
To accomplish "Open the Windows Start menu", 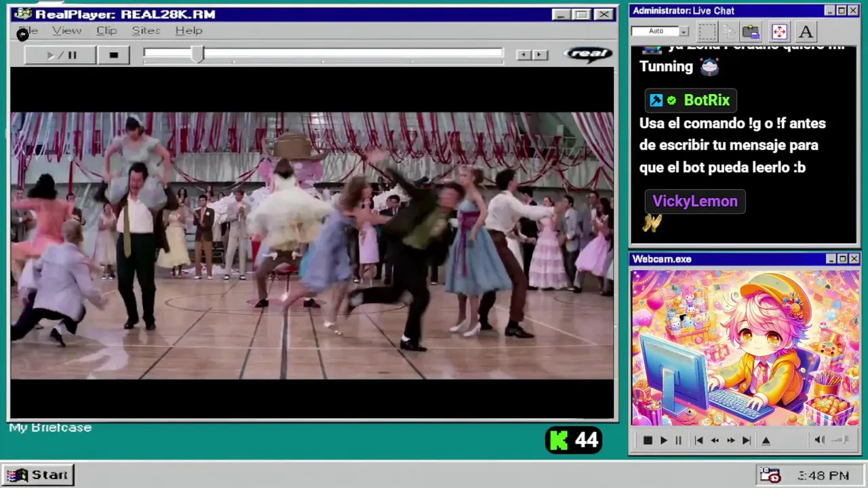I will (38, 474).
